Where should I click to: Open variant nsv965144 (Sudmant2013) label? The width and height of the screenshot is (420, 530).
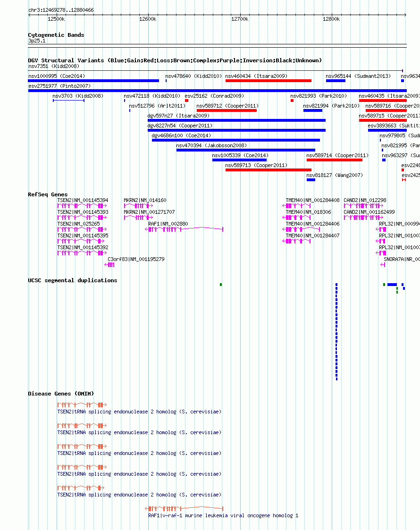[x=358, y=76]
